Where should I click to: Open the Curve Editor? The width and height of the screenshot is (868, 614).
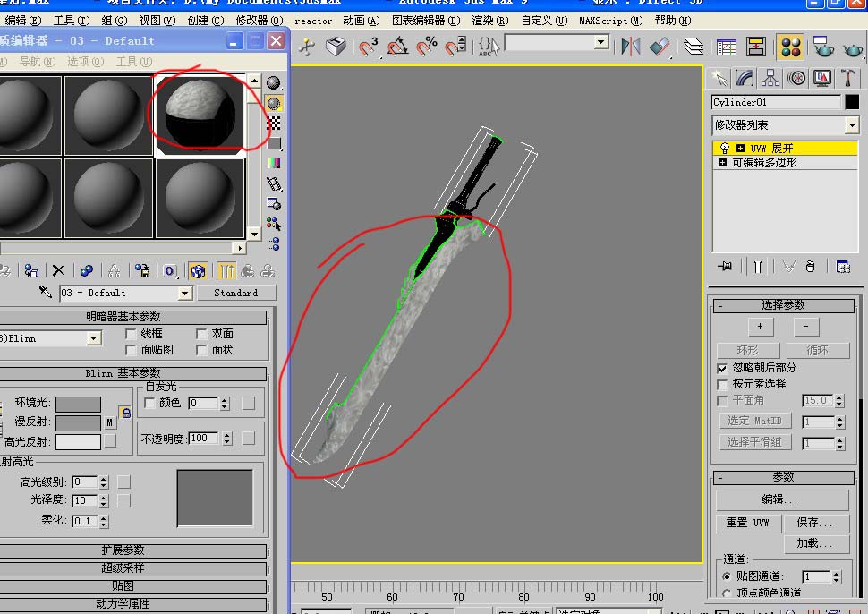727,47
